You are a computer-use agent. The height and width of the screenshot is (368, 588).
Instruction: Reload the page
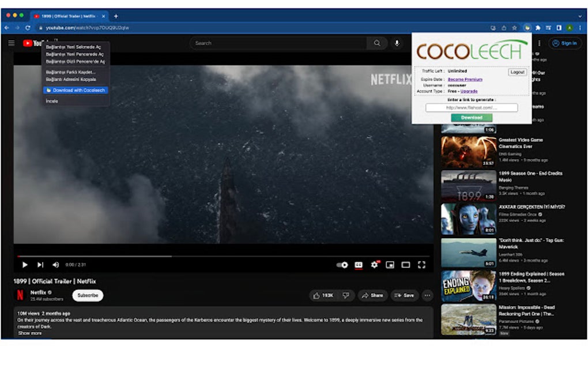pos(27,28)
